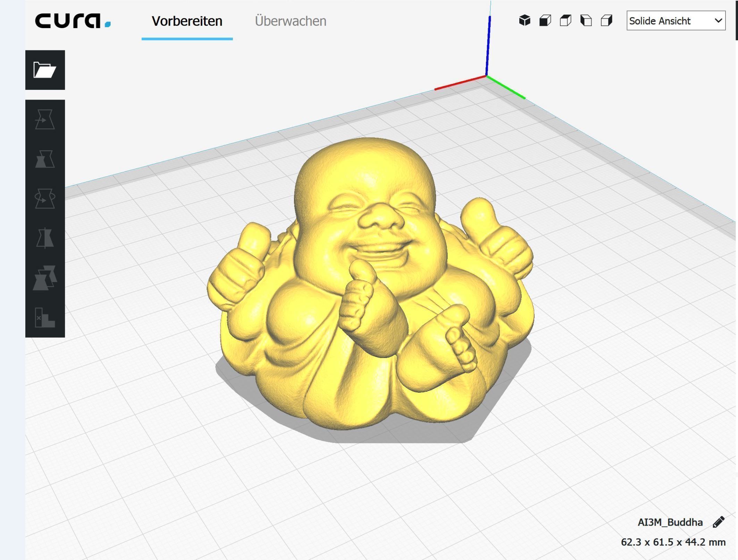The width and height of the screenshot is (738, 560).
Task: Switch to the Überwachen tab
Action: (x=291, y=21)
